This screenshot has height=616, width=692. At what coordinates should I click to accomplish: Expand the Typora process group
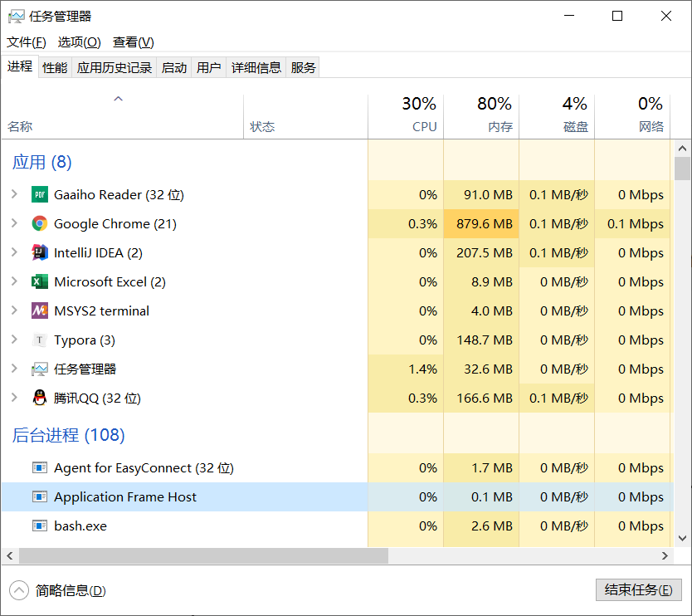(x=14, y=340)
